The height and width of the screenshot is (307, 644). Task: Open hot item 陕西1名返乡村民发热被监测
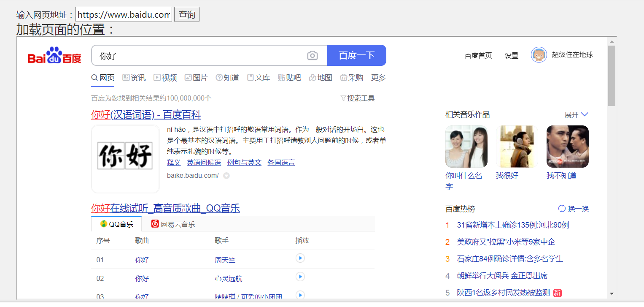(504, 293)
